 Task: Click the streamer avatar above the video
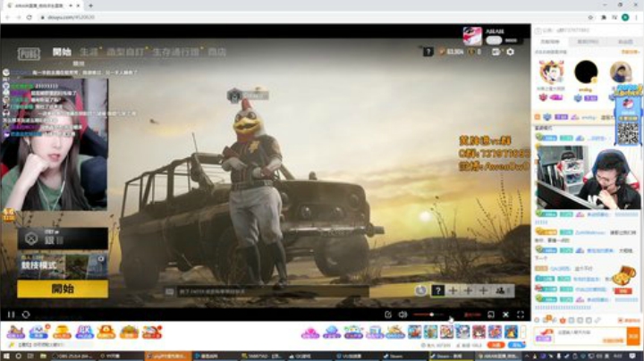(472, 36)
